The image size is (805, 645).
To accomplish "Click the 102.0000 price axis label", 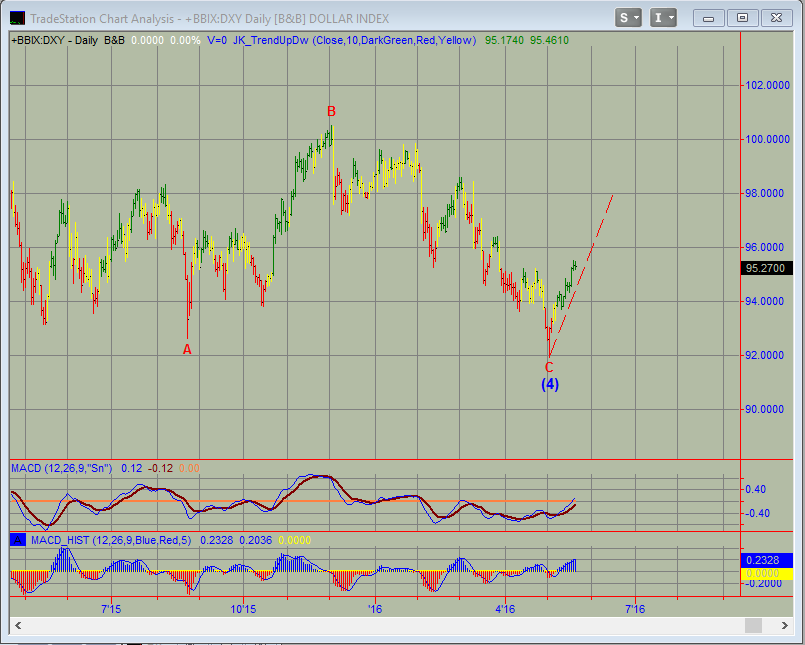I will [x=767, y=85].
